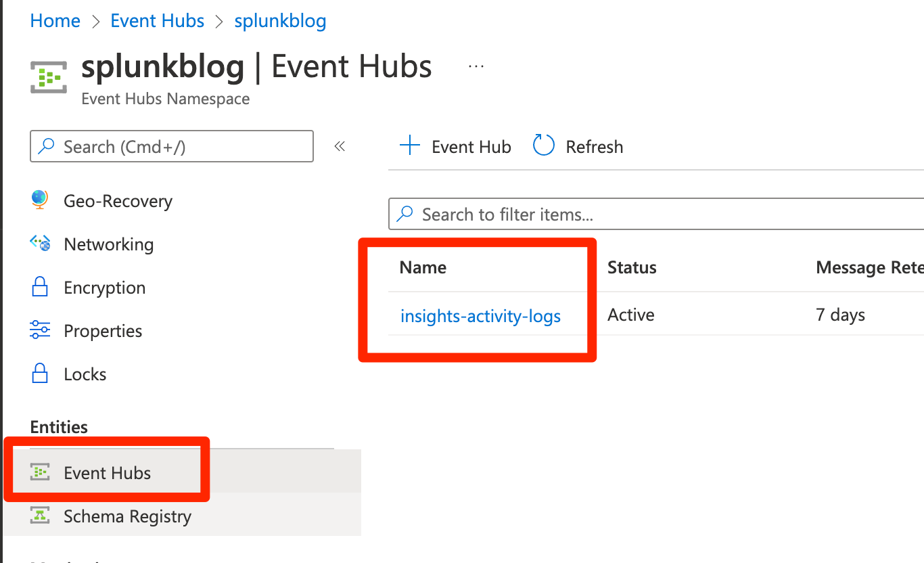Open Locks page

pyautogui.click(x=85, y=374)
